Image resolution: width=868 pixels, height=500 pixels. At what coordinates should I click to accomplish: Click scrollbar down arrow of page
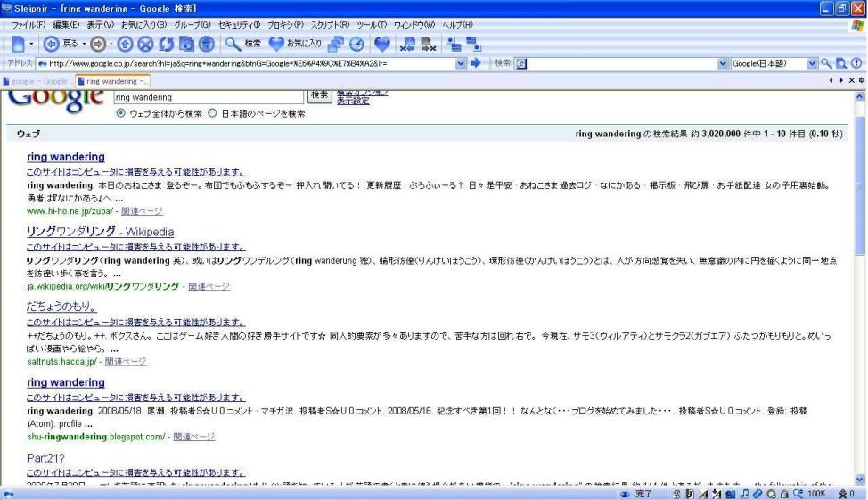tap(860, 480)
